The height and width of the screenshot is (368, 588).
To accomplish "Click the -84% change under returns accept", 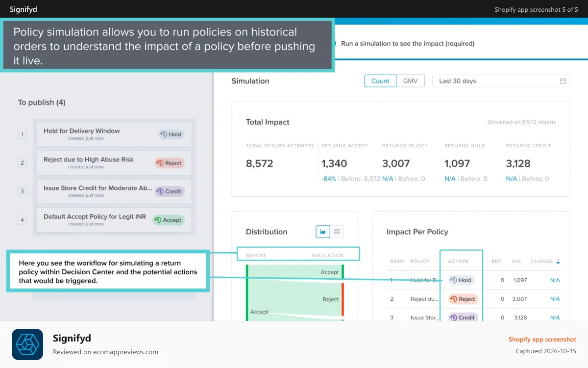I will point(329,179).
